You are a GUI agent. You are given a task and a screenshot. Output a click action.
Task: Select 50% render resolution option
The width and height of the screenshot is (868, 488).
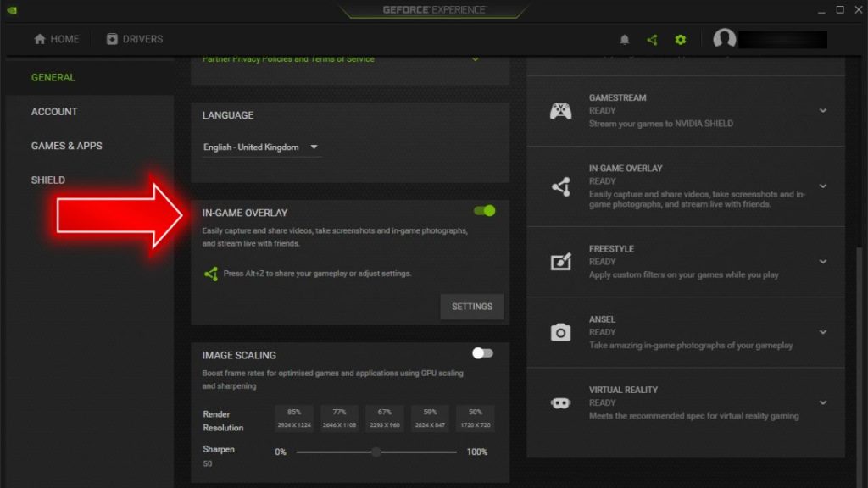(x=476, y=419)
